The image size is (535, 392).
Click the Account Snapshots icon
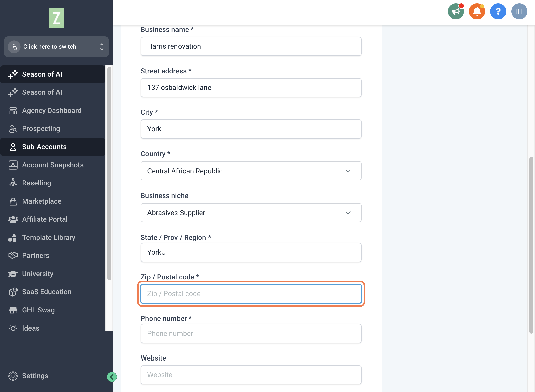[13, 165]
